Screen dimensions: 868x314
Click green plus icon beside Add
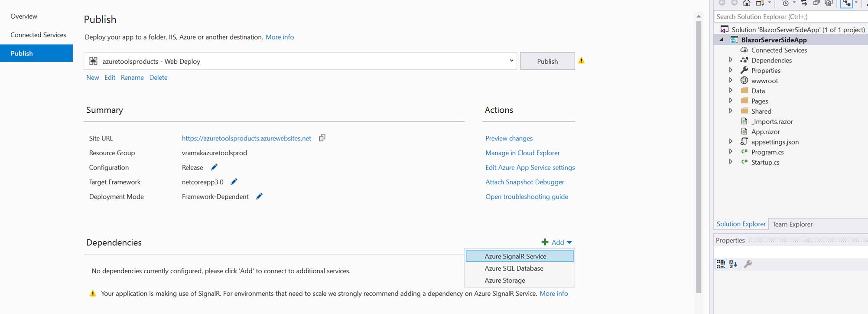(545, 242)
